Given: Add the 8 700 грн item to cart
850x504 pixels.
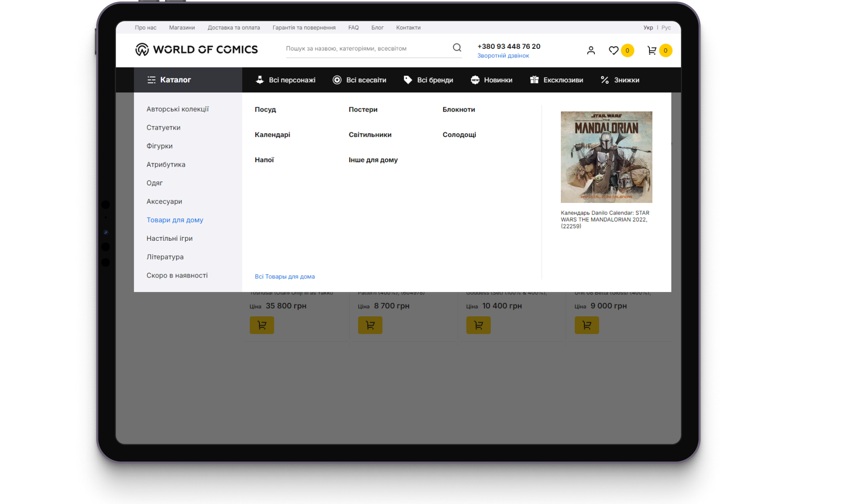Looking at the screenshot, I should (x=370, y=325).
